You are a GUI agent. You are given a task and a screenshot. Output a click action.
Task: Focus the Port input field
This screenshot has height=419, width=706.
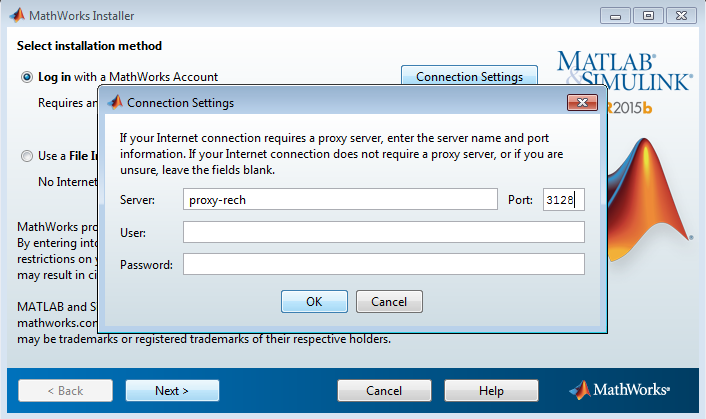[x=564, y=199]
